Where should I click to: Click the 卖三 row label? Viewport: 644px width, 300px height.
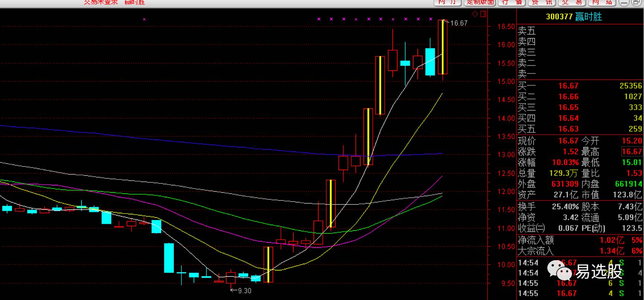[527, 52]
